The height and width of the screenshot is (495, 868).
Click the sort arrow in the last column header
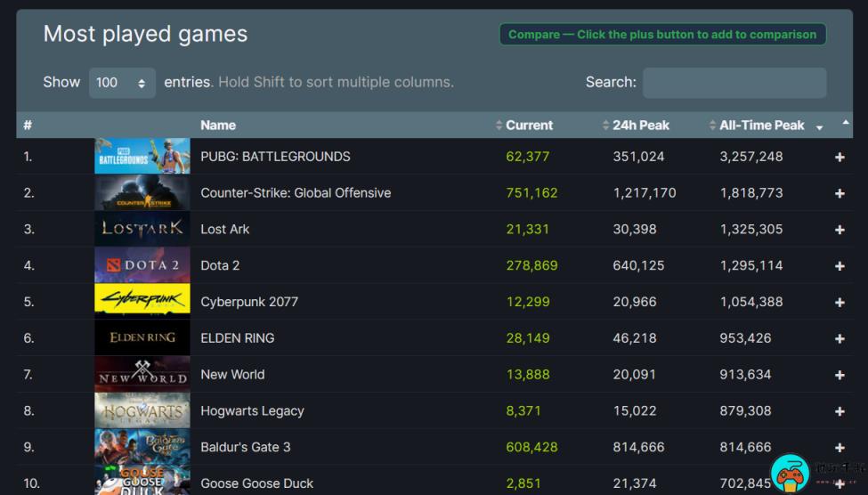coord(846,122)
